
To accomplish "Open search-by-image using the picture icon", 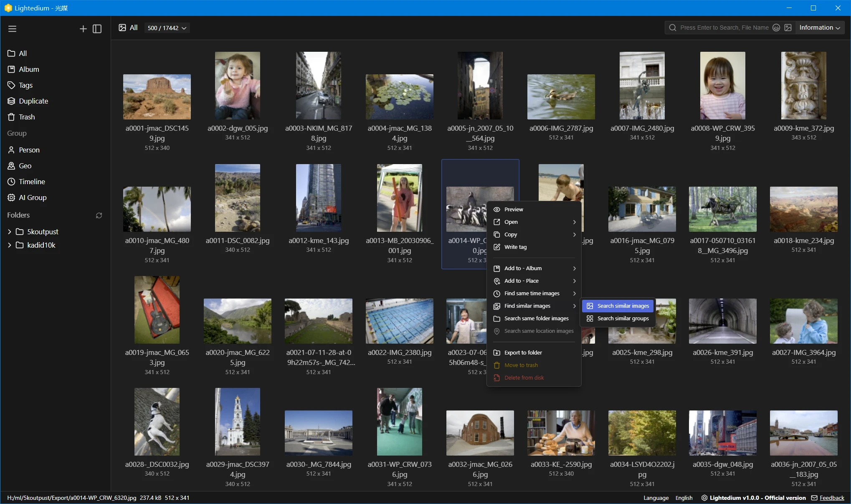I will 788,28.
